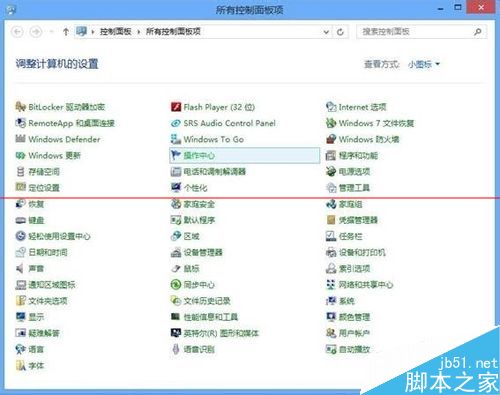The height and width of the screenshot is (395, 500).
Task: Open 自动播放 autoplay item
Action: [x=348, y=349]
